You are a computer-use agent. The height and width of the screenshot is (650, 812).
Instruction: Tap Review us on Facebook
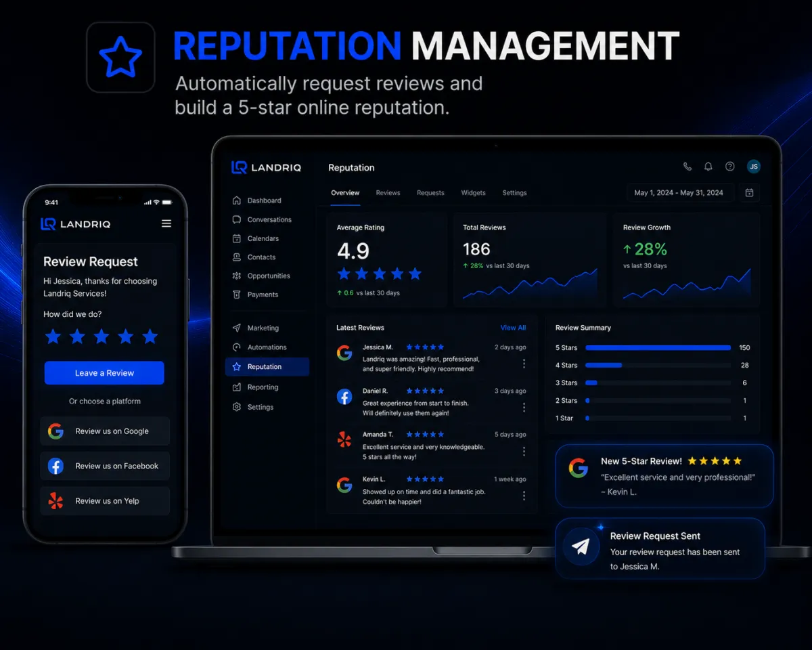(105, 466)
